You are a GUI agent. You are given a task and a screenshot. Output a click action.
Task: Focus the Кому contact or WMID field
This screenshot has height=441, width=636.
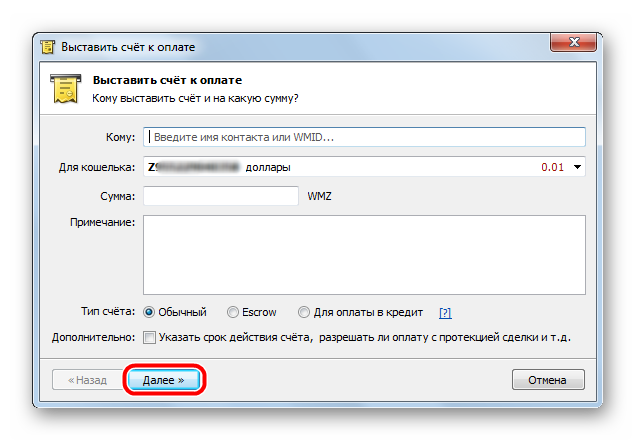(x=364, y=137)
